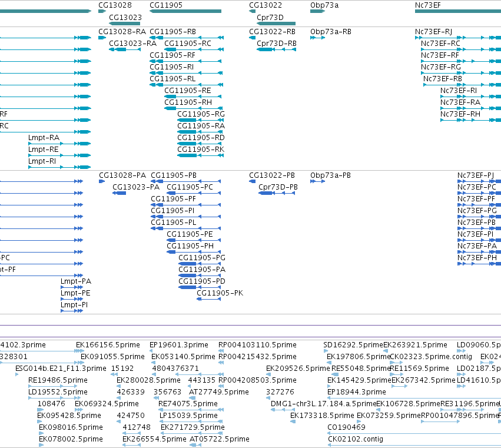Click transcript CG13022-RB
Image resolution: width=501 pixels, height=448 pixels.
click(x=272, y=32)
